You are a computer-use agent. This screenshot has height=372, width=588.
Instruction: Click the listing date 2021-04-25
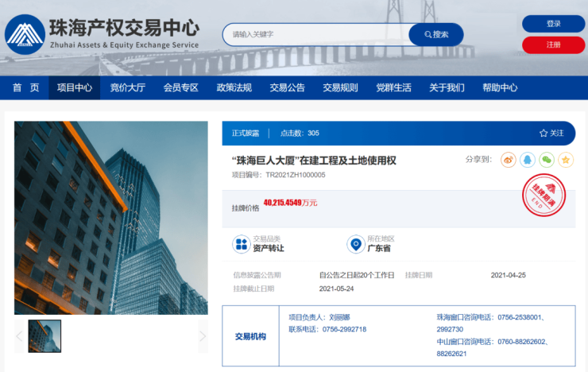point(508,275)
